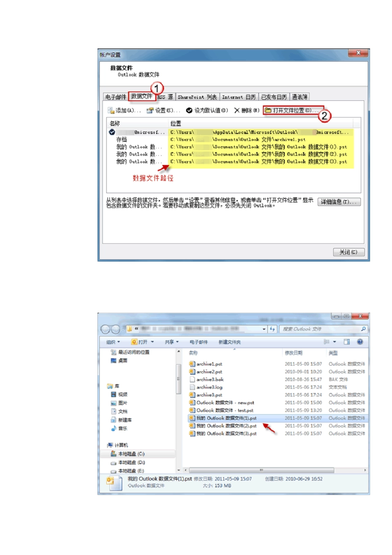Open the RSS 源 tab
The width and height of the screenshot is (392, 555).
pos(165,97)
